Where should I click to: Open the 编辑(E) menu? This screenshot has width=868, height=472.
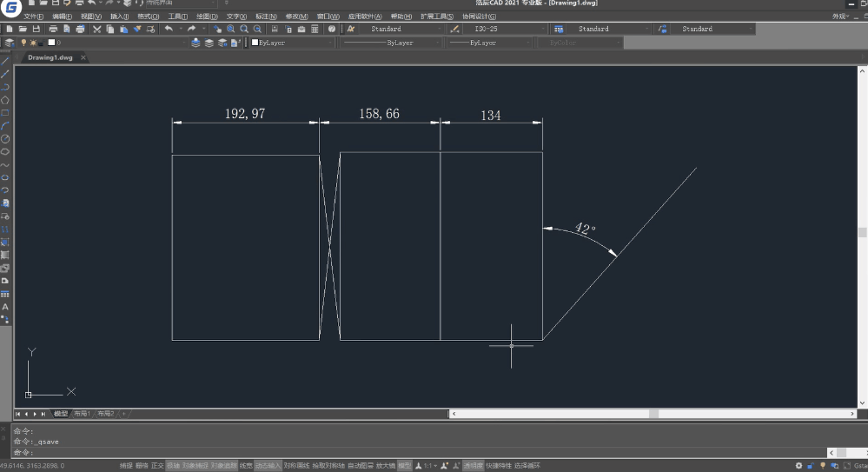(x=62, y=17)
